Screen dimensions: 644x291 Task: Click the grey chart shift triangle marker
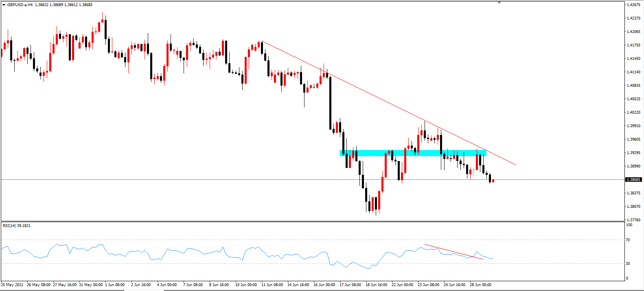(x=499, y=2)
